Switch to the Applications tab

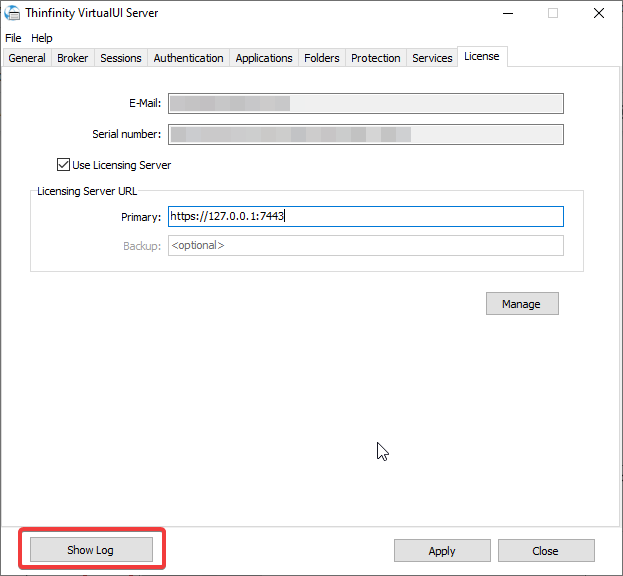coord(264,58)
